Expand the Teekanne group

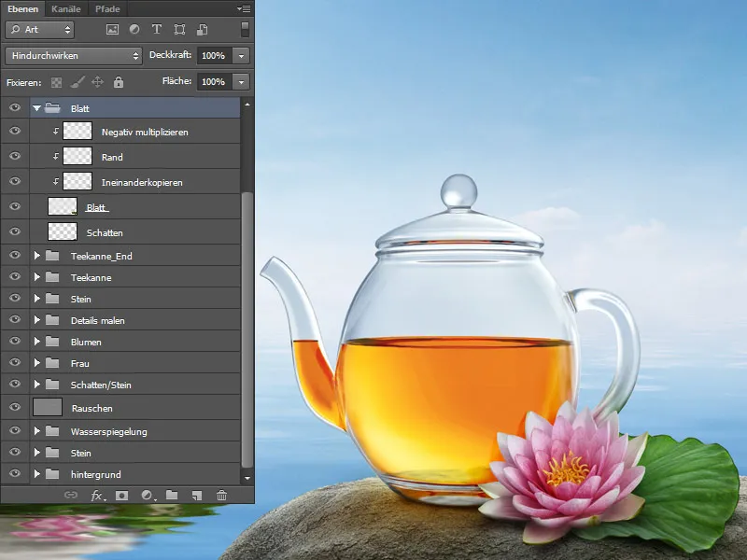[36, 277]
